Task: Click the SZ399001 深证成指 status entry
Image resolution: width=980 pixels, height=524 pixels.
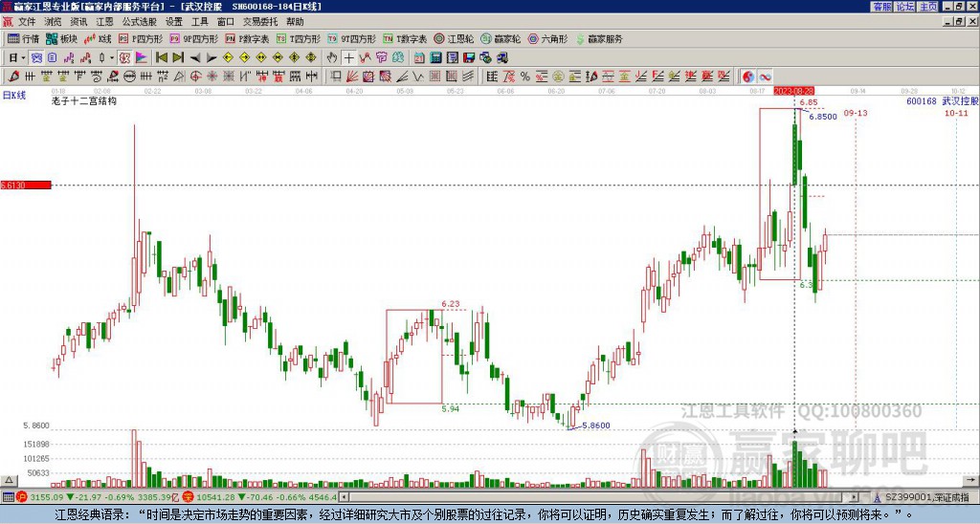Action: (x=926, y=497)
